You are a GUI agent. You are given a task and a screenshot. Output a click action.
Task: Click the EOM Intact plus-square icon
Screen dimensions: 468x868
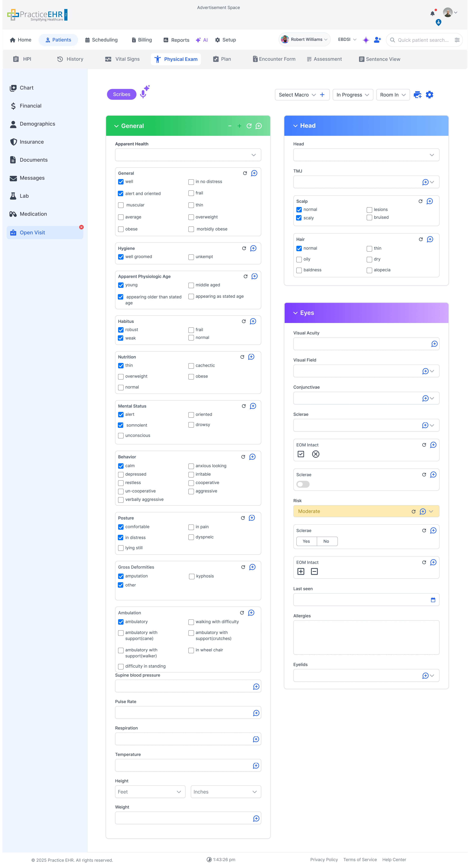[x=301, y=571]
